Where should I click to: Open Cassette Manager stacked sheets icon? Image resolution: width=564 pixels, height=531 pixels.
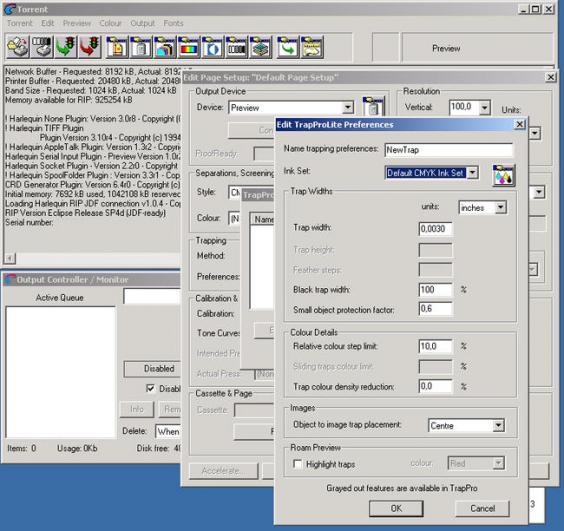point(260,47)
